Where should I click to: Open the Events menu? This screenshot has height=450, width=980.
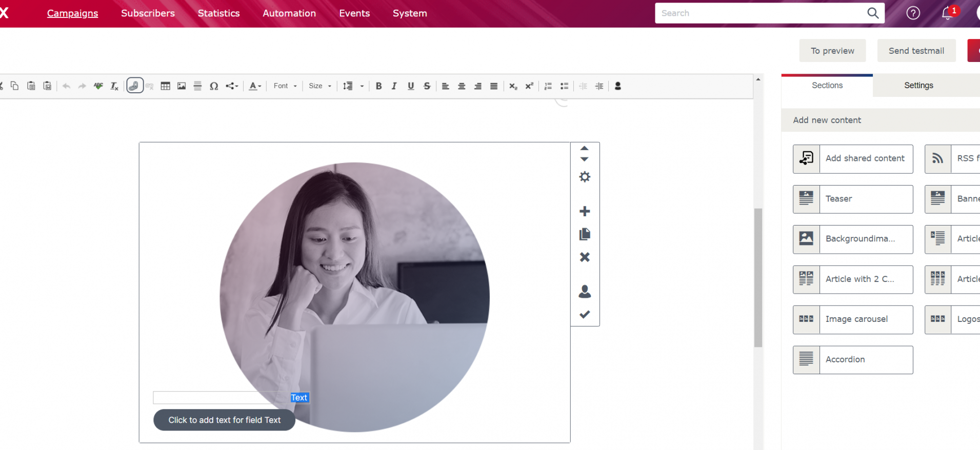point(354,13)
